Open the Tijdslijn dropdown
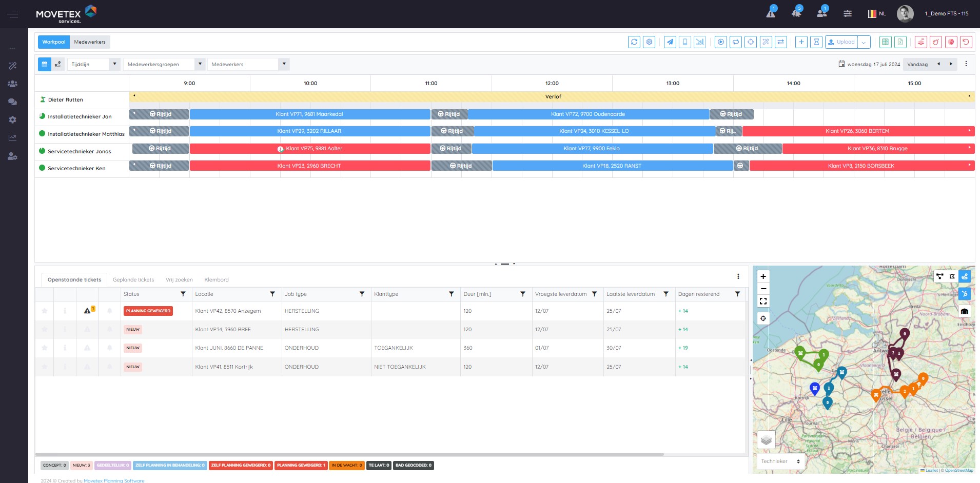This screenshot has width=980, height=483. point(94,64)
